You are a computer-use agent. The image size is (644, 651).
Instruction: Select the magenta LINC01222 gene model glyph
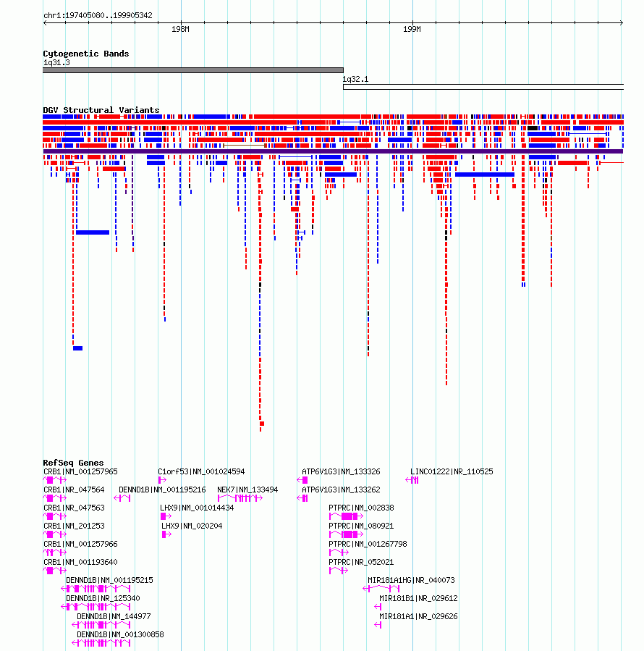(412, 480)
